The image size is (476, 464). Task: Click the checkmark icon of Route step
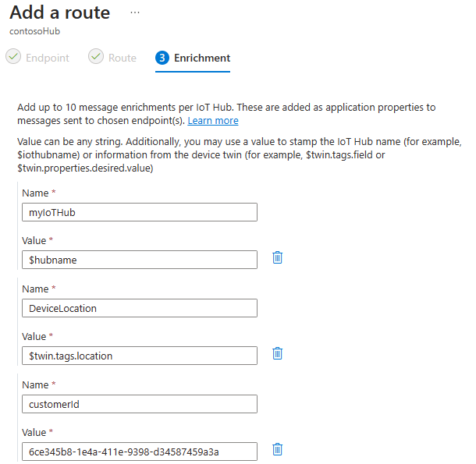coord(96,56)
